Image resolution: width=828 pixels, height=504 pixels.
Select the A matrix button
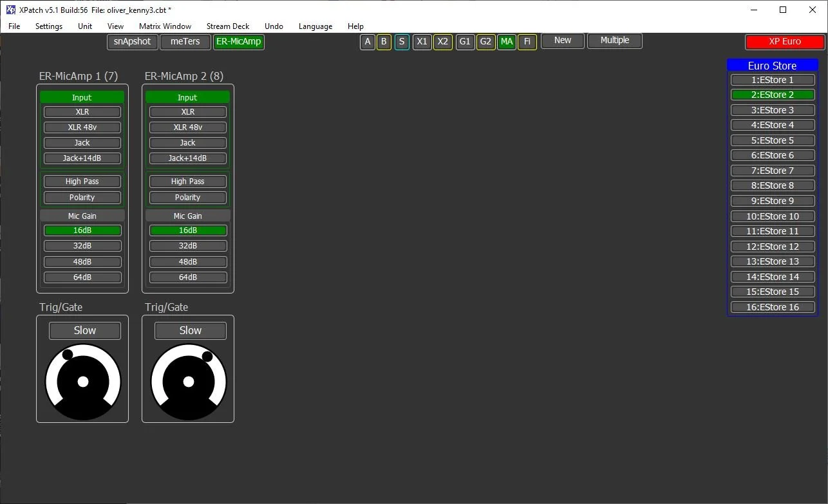coord(368,42)
